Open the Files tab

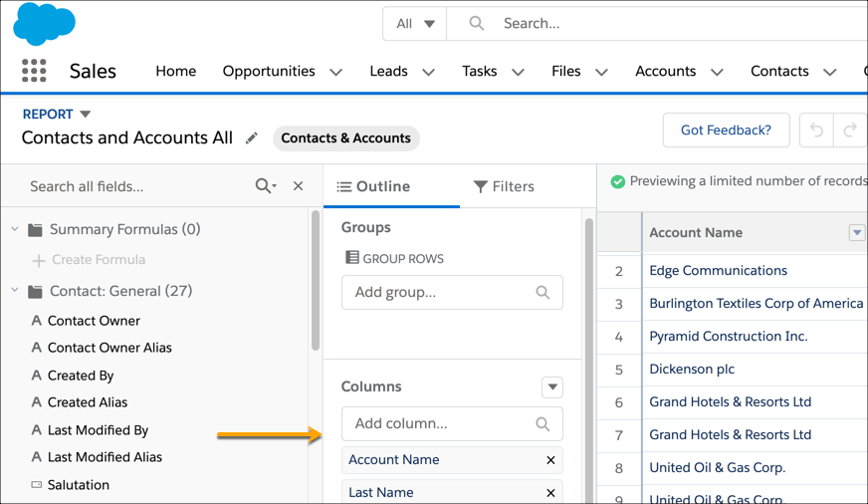[565, 71]
